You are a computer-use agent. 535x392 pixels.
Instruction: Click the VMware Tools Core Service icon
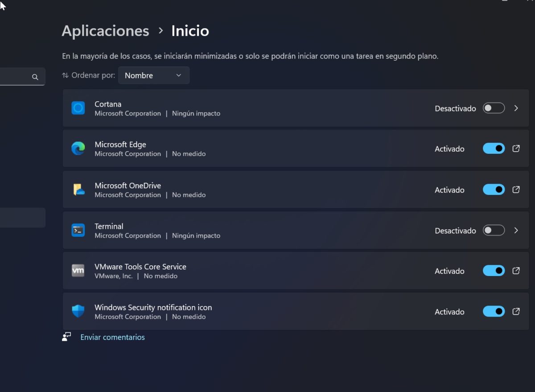click(78, 271)
